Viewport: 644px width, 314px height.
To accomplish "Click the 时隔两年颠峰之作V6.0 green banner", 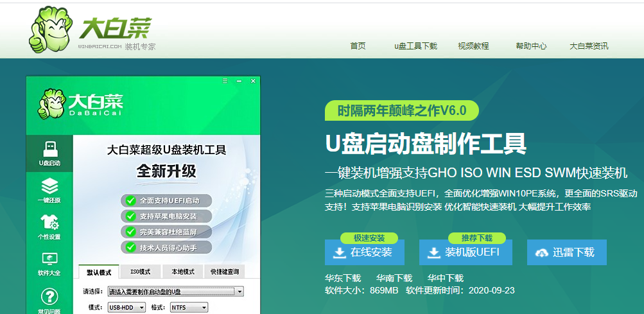I will click(401, 110).
